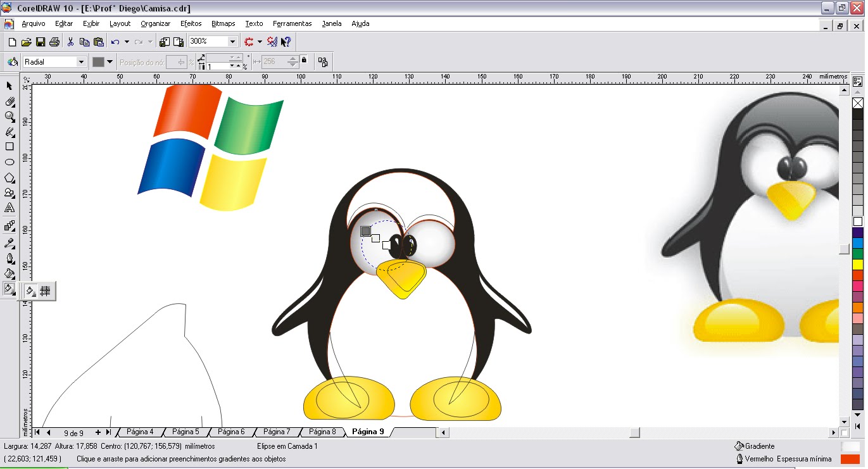Go to the previous page arrow
This screenshot has width=868, height=469.
click(x=48, y=432)
